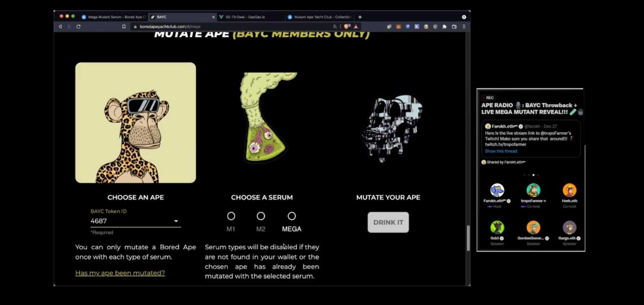Select the M2 serum radio button
The image size is (644, 305).
(261, 216)
